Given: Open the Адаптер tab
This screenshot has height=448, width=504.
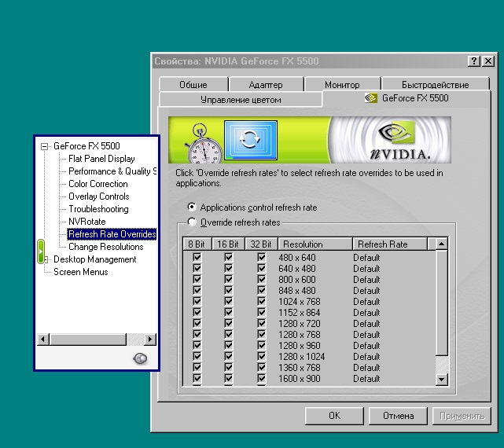Looking at the screenshot, I should (266, 85).
